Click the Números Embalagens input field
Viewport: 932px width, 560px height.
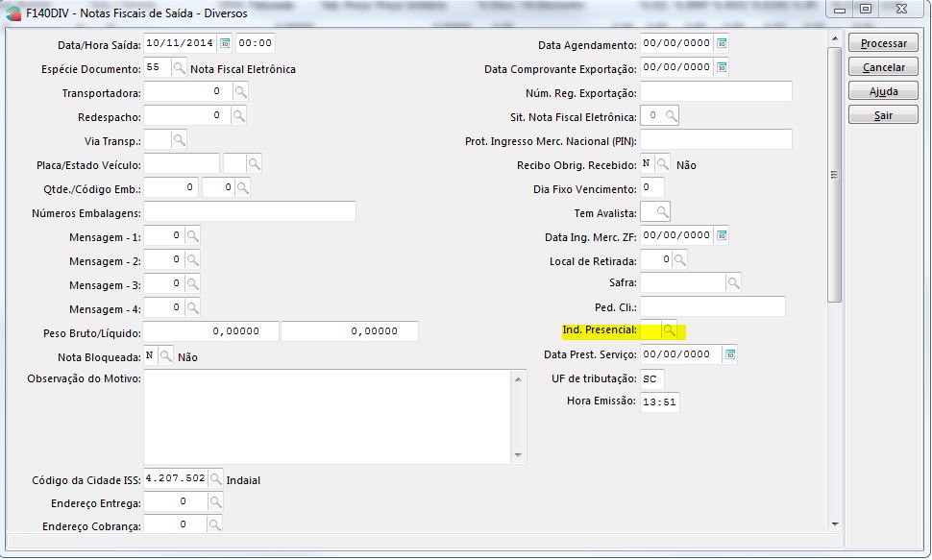[x=250, y=211]
